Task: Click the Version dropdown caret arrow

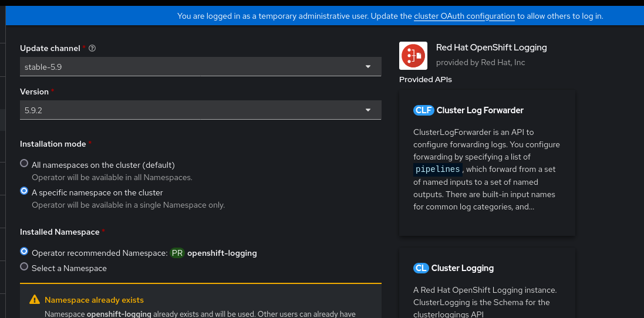Action: (368, 110)
